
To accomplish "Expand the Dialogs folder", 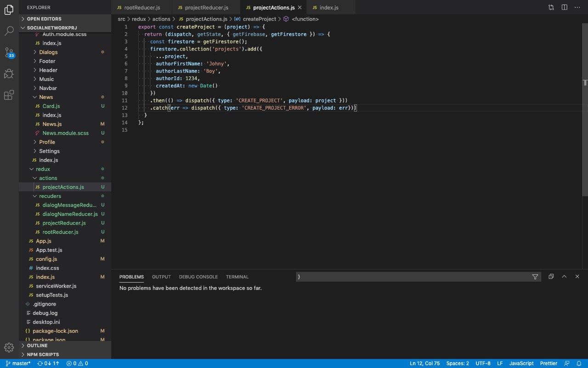I will 48,52.
